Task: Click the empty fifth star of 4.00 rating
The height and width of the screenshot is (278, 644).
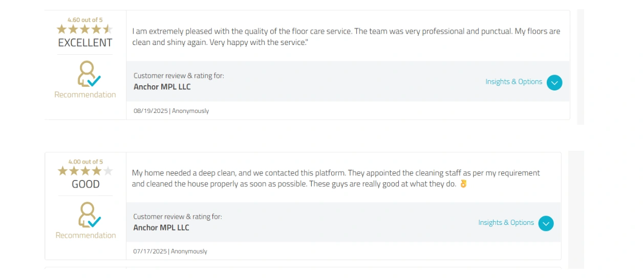Action: point(108,171)
